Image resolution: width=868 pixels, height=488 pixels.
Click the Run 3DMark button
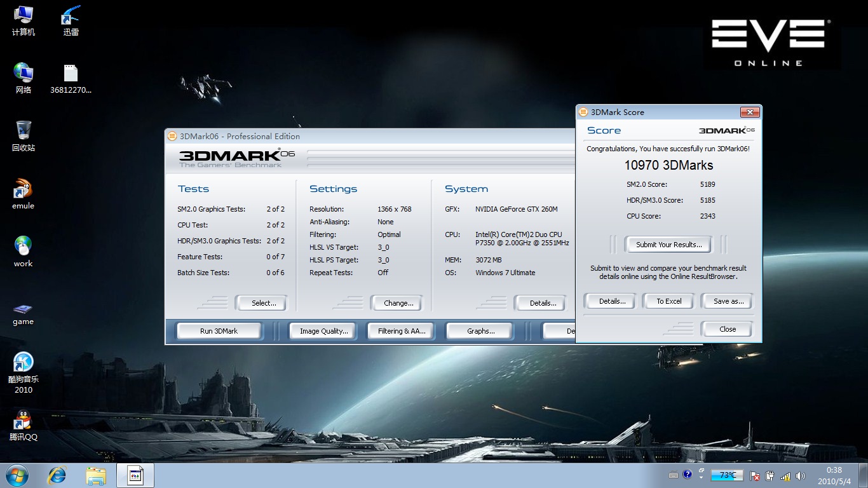click(219, 331)
